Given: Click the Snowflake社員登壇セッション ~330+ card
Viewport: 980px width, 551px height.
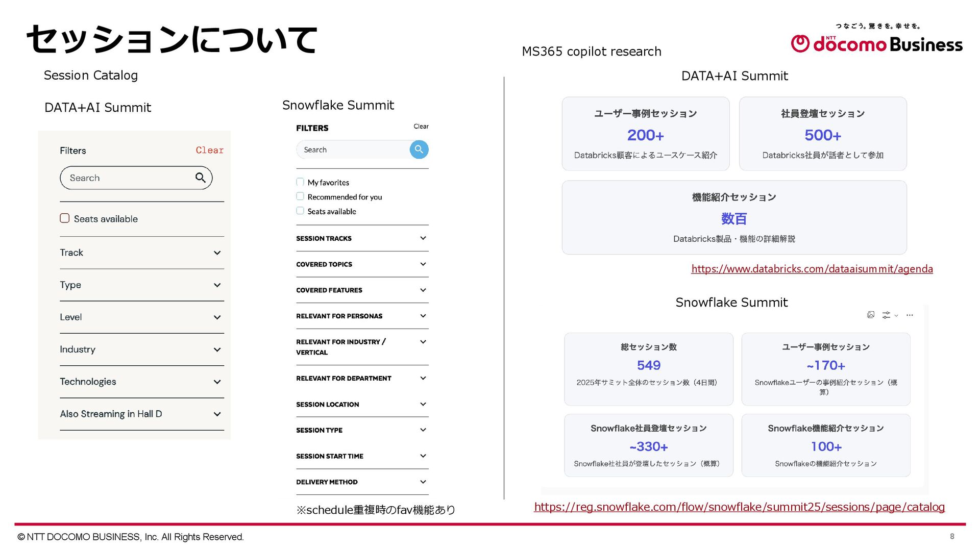Looking at the screenshot, I should point(649,445).
